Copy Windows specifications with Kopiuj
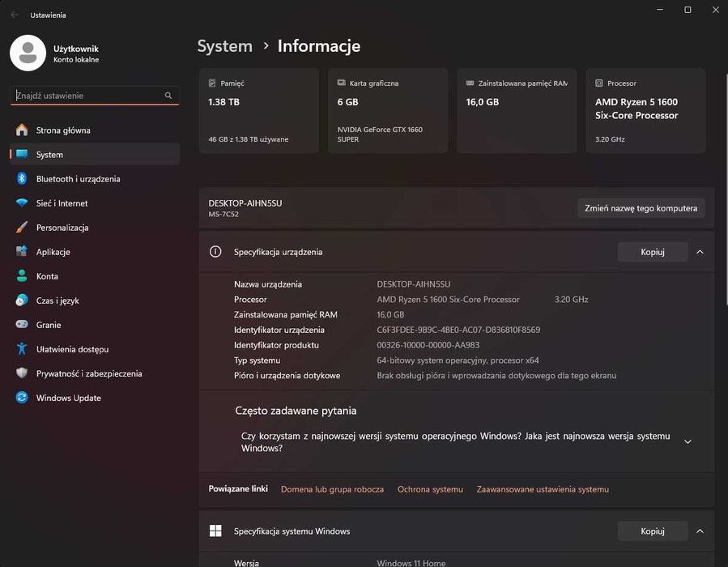The image size is (728, 567). coord(653,531)
